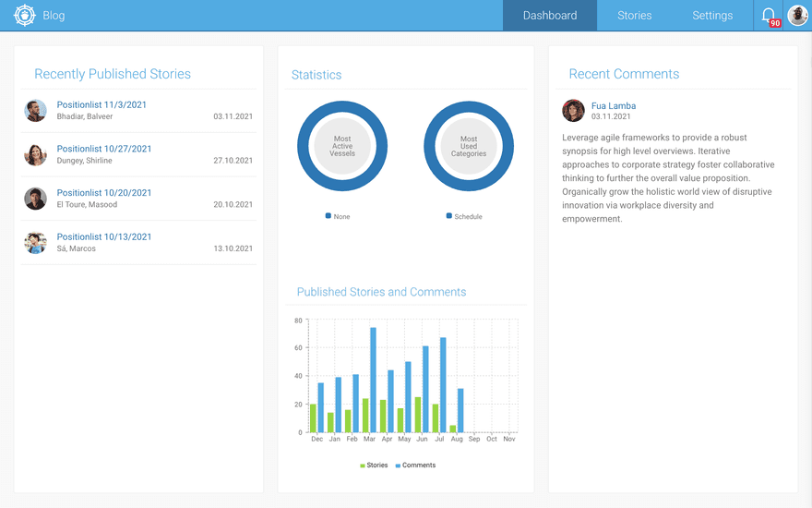The image size is (812, 508).
Task: Click the Published Stories and Comments heading
Action: (382, 292)
